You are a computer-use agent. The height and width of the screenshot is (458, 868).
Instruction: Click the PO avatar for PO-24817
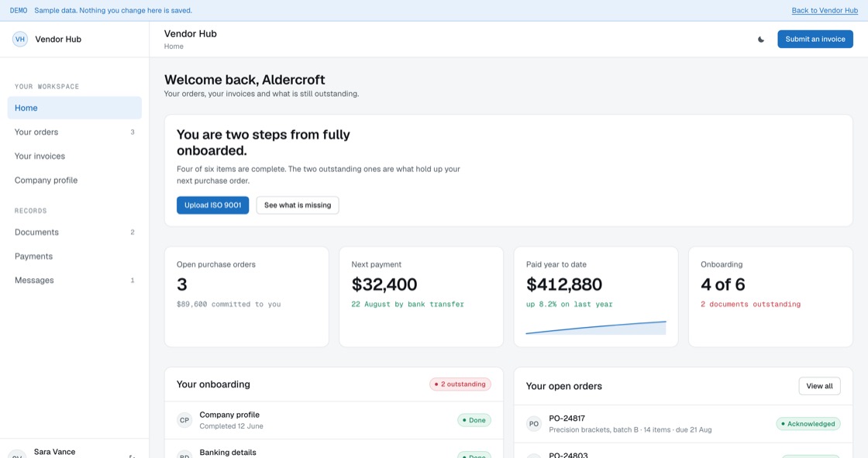534,424
